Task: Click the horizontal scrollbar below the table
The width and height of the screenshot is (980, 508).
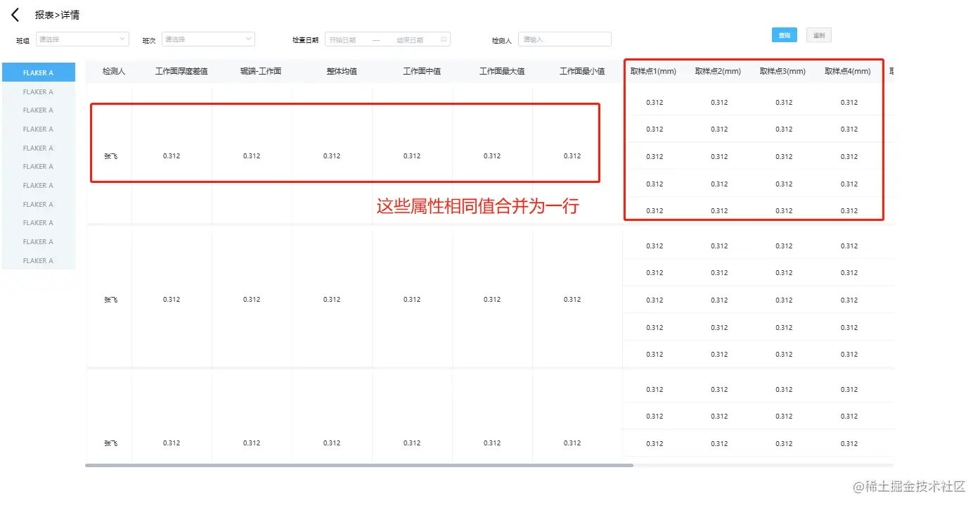Action: click(359, 465)
